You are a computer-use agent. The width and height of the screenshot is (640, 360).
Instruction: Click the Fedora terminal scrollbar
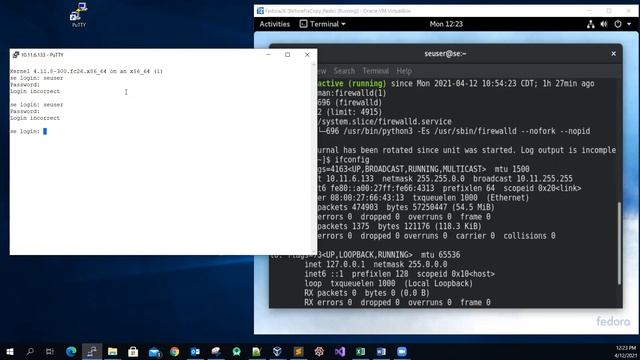click(x=619, y=243)
